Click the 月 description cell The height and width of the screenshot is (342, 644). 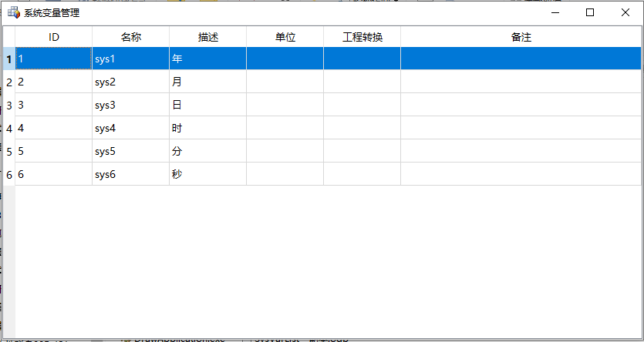208,82
